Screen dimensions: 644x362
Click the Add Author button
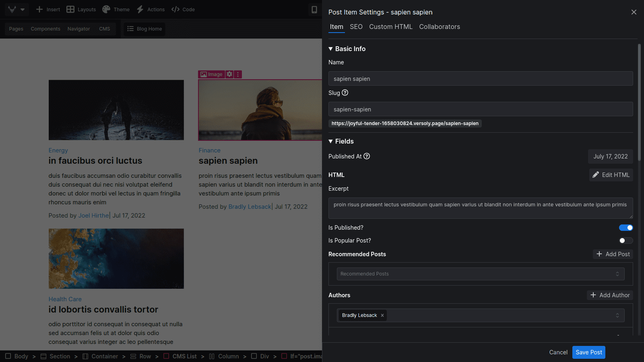point(610,295)
